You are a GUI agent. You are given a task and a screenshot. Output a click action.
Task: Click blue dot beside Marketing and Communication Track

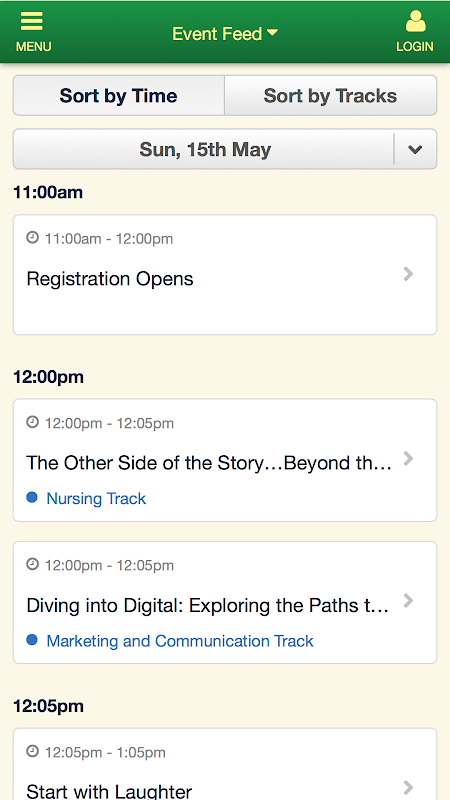click(x=32, y=640)
